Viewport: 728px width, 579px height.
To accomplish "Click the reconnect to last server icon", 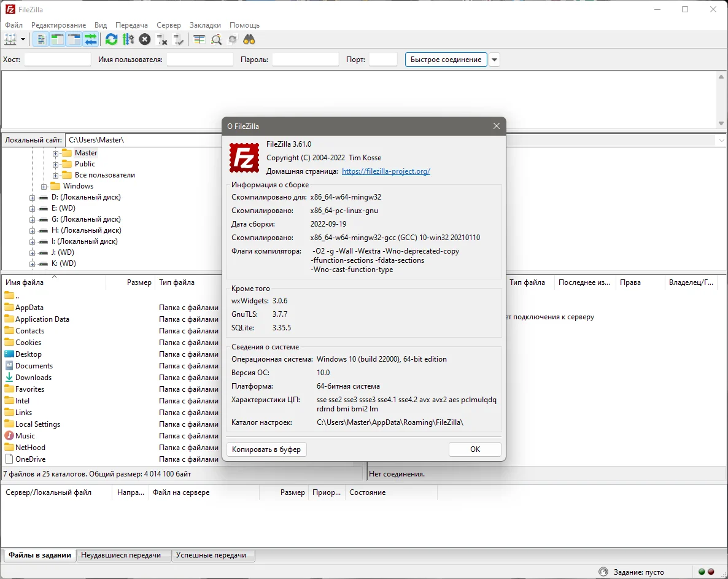I will [x=179, y=40].
